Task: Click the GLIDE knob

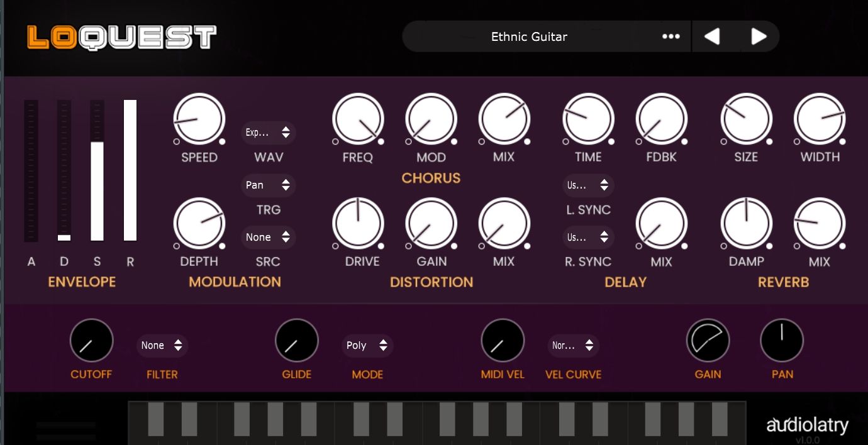Action: (x=297, y=341)
